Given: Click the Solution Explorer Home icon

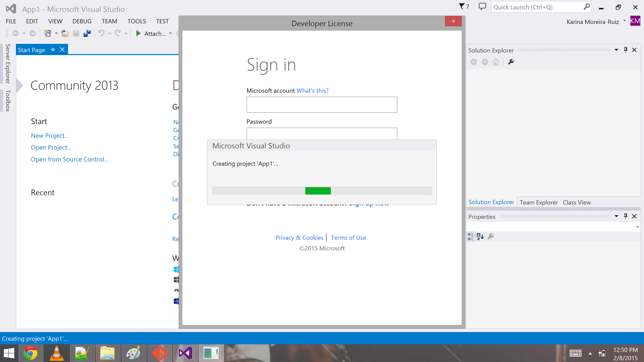Looking at the screenshot, I should [496, 62].
